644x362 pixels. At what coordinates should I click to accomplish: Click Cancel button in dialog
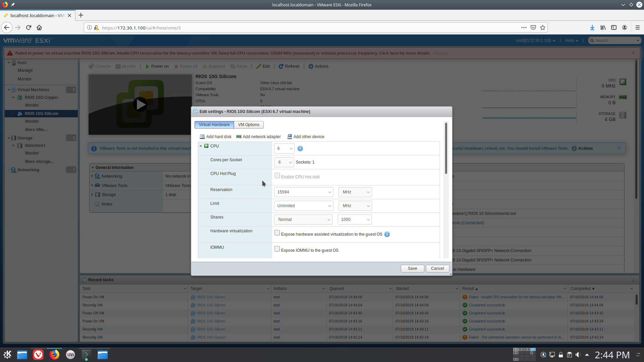click(437, 268)
